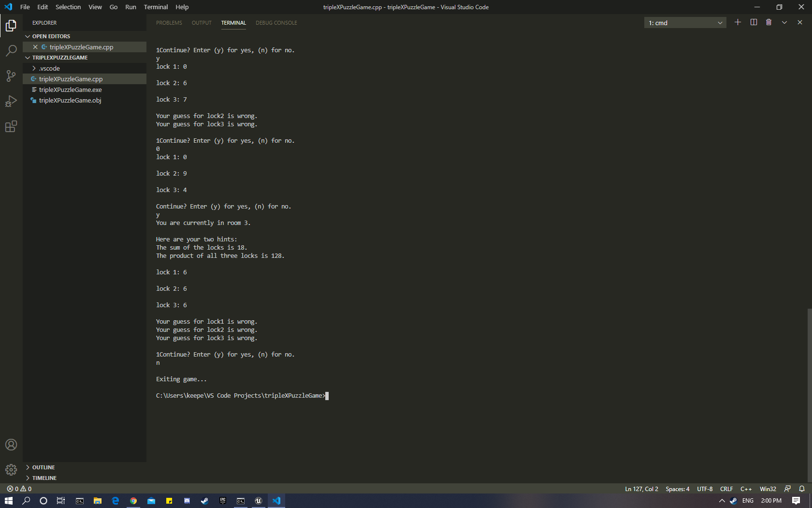Show hidden system tray icons
The image size is (812, 508).
point(722,501)
